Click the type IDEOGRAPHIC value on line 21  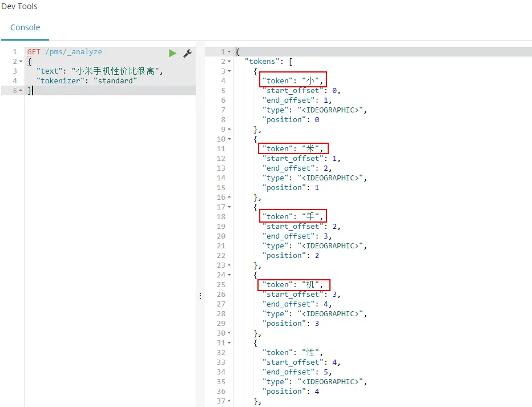click(330, 246)
